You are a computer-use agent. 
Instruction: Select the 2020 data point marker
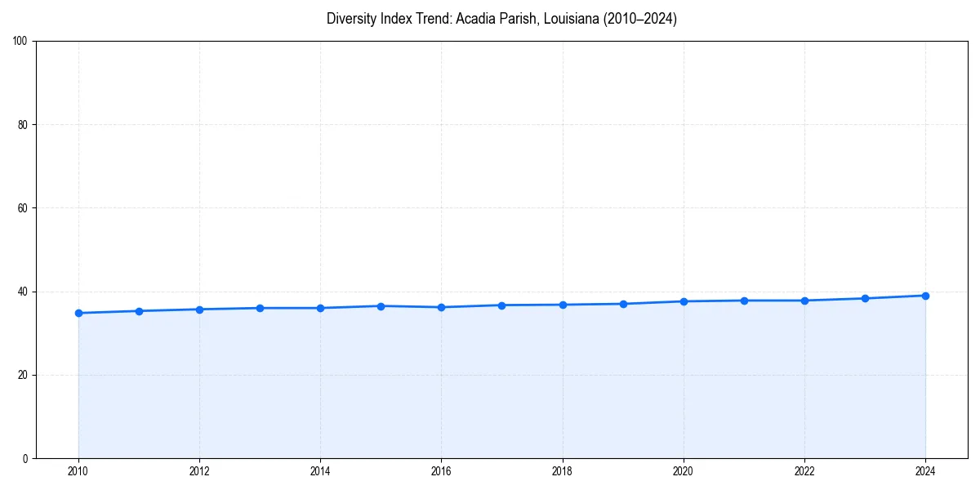(683, 301)
